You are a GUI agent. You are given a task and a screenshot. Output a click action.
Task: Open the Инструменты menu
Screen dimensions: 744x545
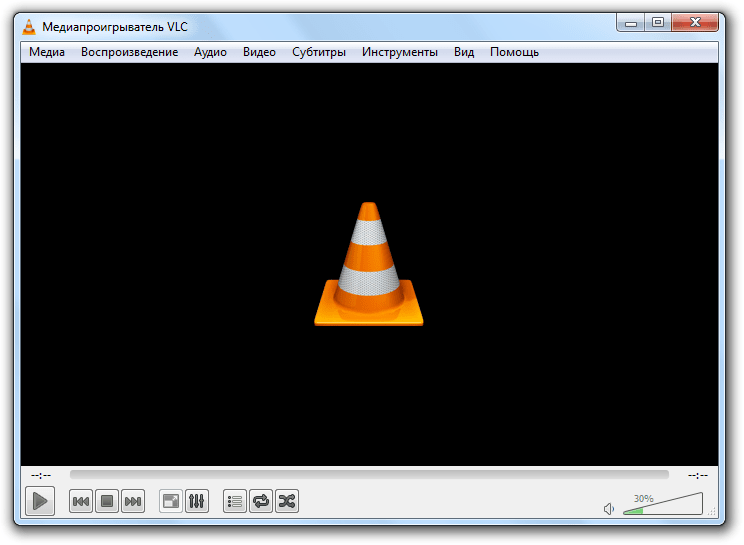pos(400,52)
